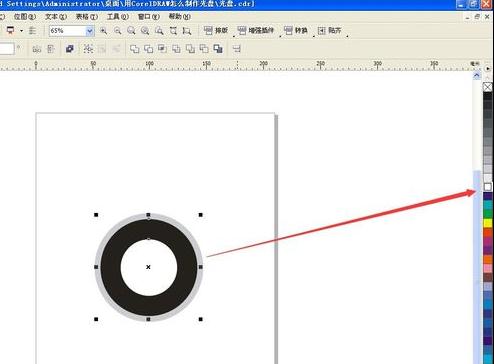Click the zoom in magnifier icon
Screen dimensions: 494x364
click(x=104, y=31)
